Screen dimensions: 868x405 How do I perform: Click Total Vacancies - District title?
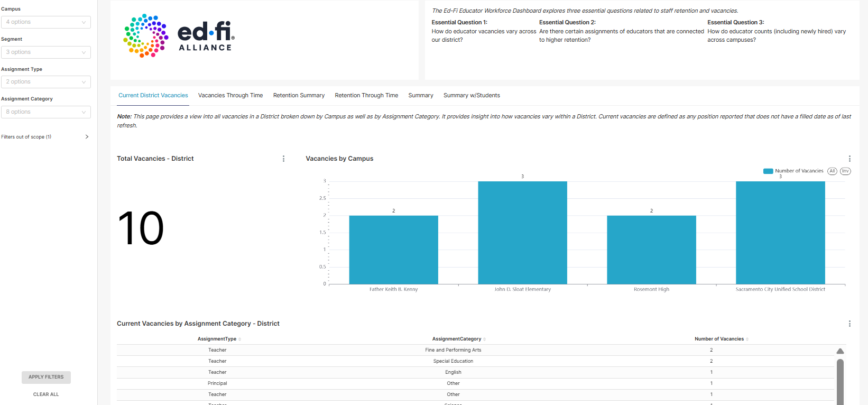[x=155, y=159]
